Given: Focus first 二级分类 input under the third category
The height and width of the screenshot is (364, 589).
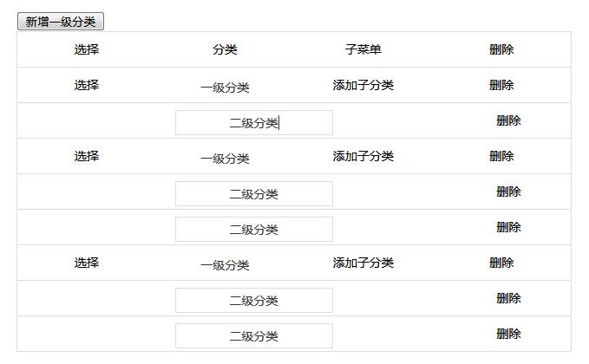Looking at the screenshot, I should pos(253,301).
